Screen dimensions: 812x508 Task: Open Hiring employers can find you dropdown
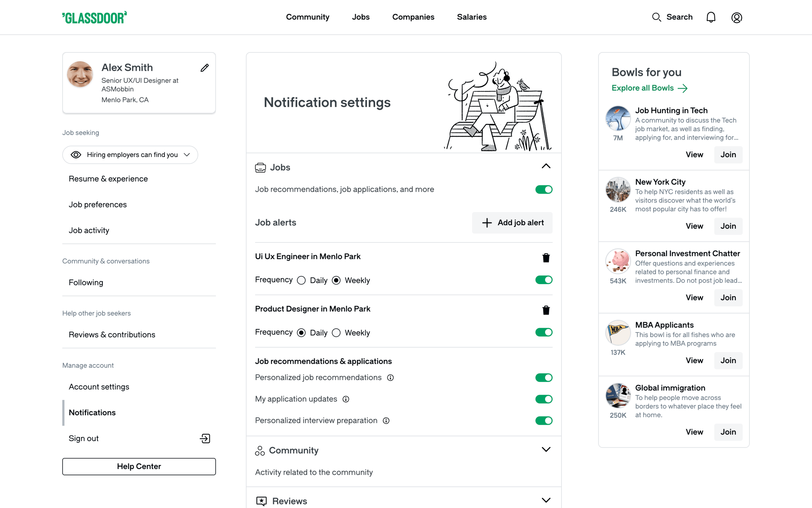click(x=130, y=155)
